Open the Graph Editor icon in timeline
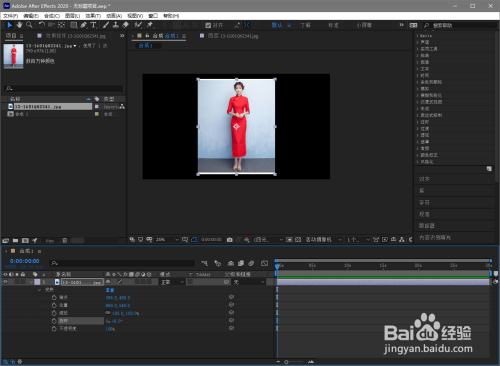This screenshot has width=500, height=366. 264,263
